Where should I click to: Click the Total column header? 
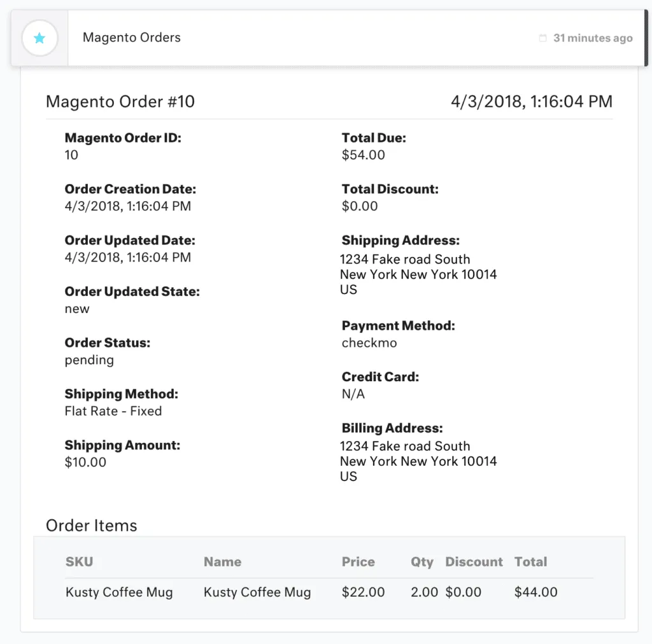click(530, 562)
